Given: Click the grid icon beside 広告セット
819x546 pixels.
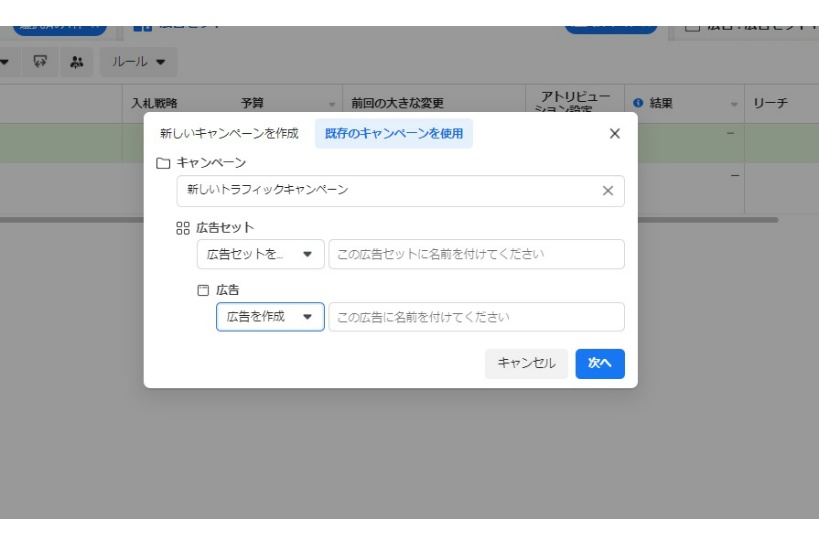Looking at the screenshot, I should point(183,228).
